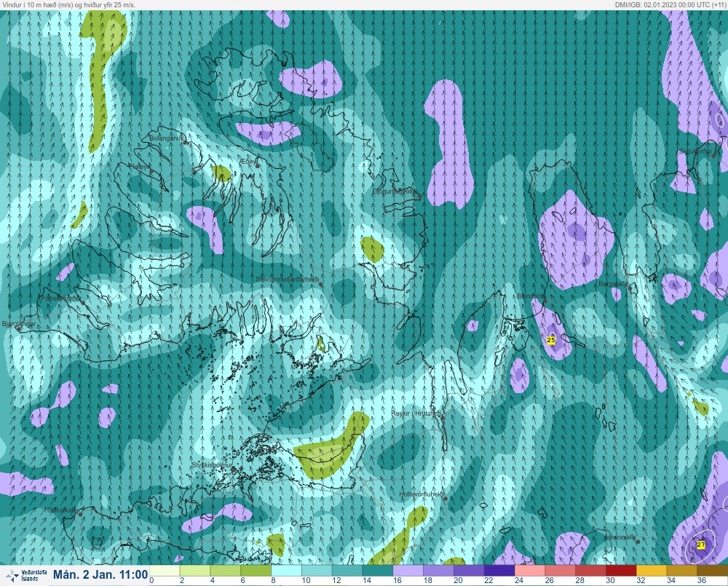The height and width of the screenshot is (586, 728).
Task: Click the Bjargtangar place label
Action: click(x=19, y=324)
